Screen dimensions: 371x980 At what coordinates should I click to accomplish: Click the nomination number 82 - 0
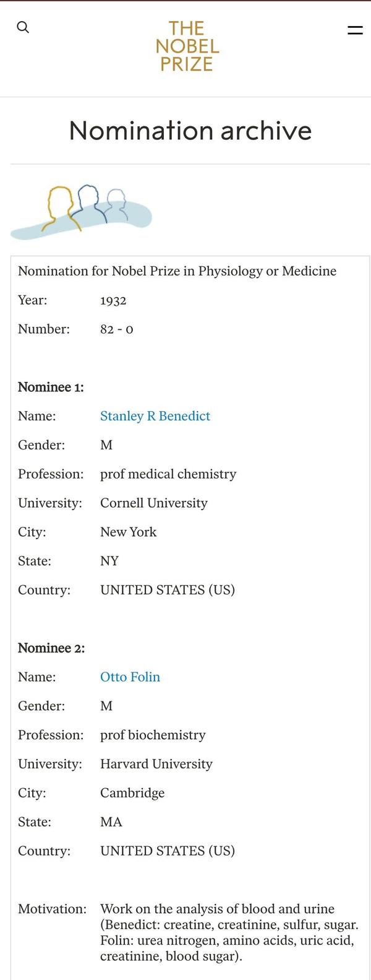point(116,329)
